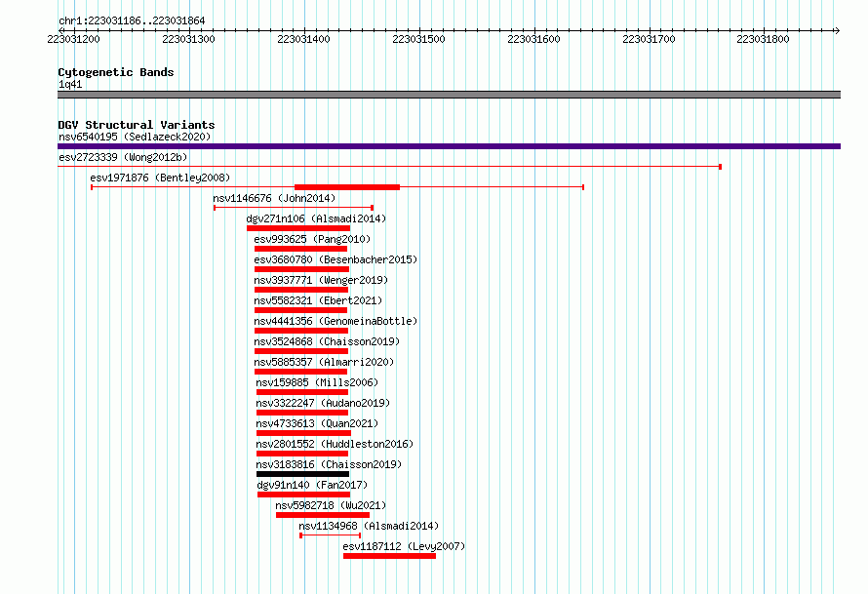This screenshot has height=594, width=868.
Task: Select the red bar under nsv4733613
Action: pos(303,433)
